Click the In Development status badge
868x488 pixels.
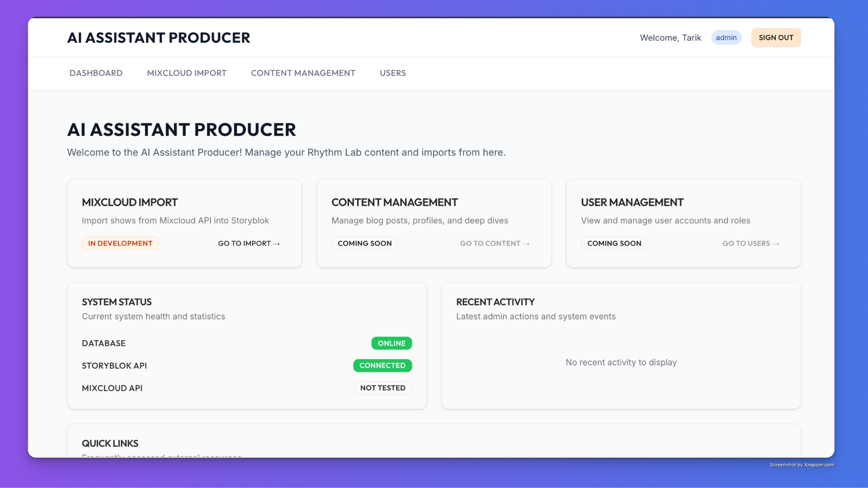click(x=120, y=244)
